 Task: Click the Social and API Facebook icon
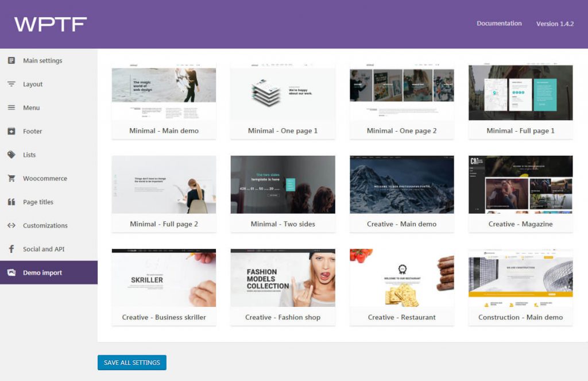pyautogui.click(x=10, y=249)
